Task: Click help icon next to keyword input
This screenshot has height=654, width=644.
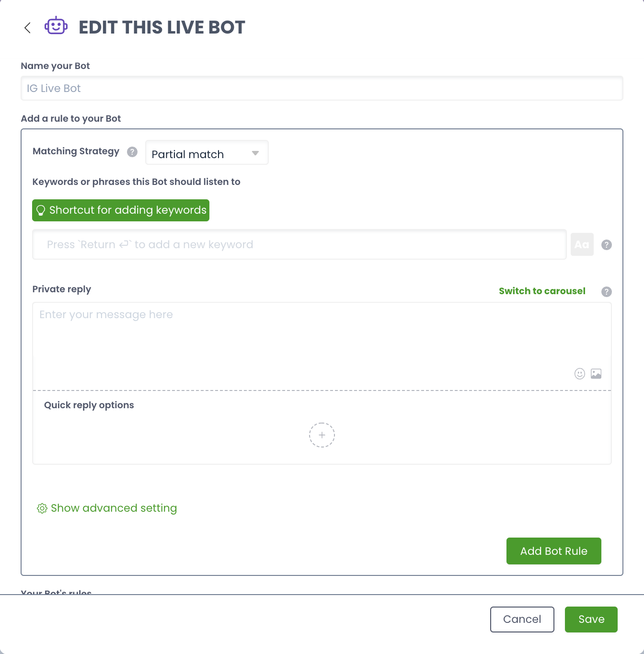Action: [607, 245]
